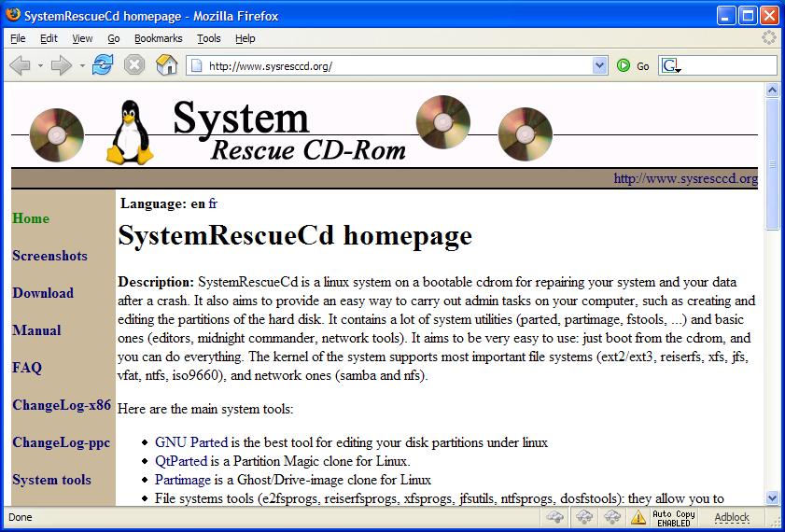This screenshot has width=785, height=532.
Task: Click the leftmost weather icon in status bar
Action: 555,517
